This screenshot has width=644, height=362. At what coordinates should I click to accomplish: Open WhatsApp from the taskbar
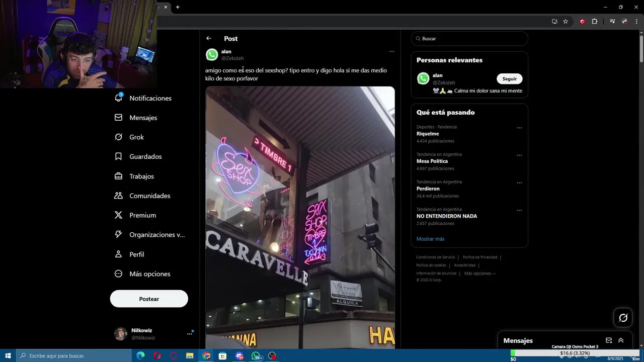tap(256, 356)
